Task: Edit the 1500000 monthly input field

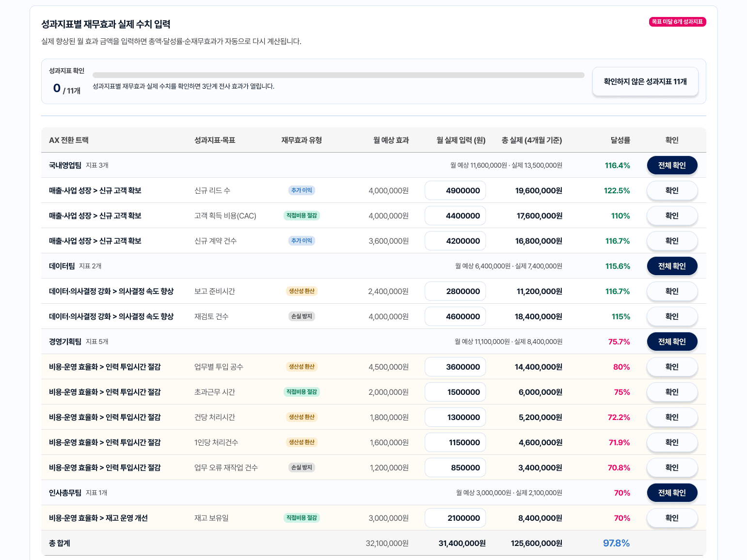Action: pyautogui.click(x=455, y=392)
